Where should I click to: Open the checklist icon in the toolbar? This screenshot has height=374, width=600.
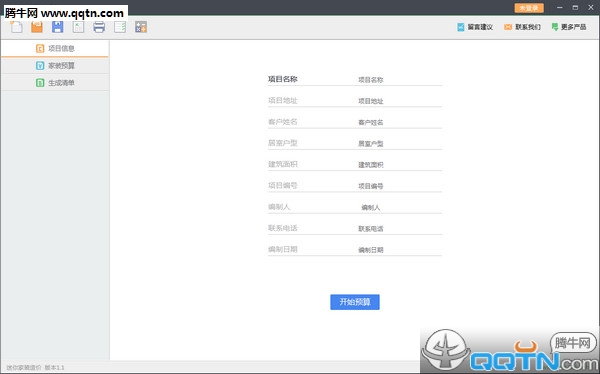click(x=120, y=27)
